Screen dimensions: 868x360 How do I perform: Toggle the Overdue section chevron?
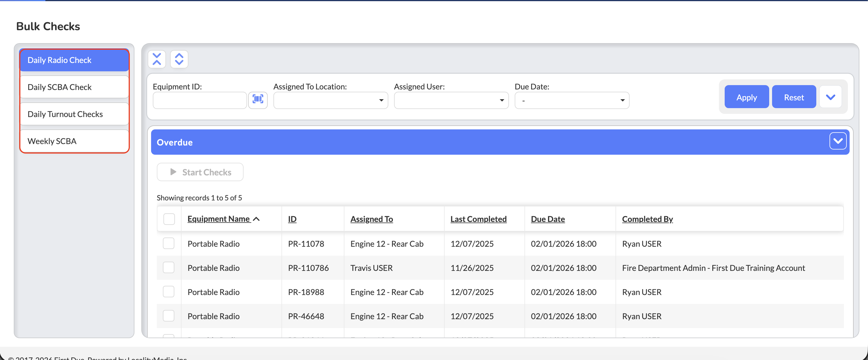tap(838, 141)
